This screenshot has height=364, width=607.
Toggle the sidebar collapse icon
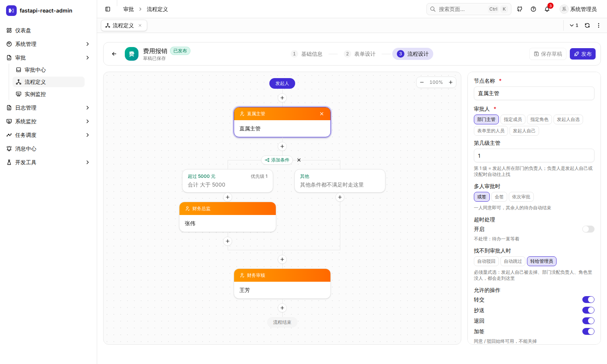108,9
